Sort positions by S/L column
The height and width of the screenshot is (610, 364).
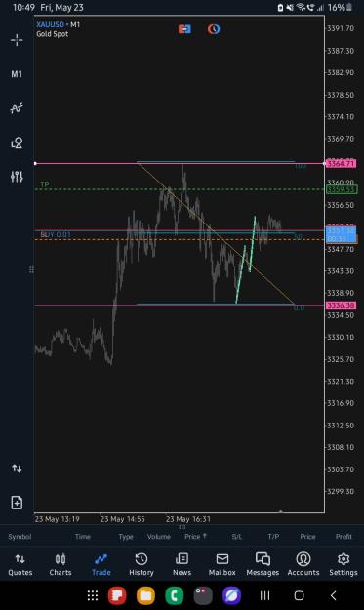pos(237,537)
